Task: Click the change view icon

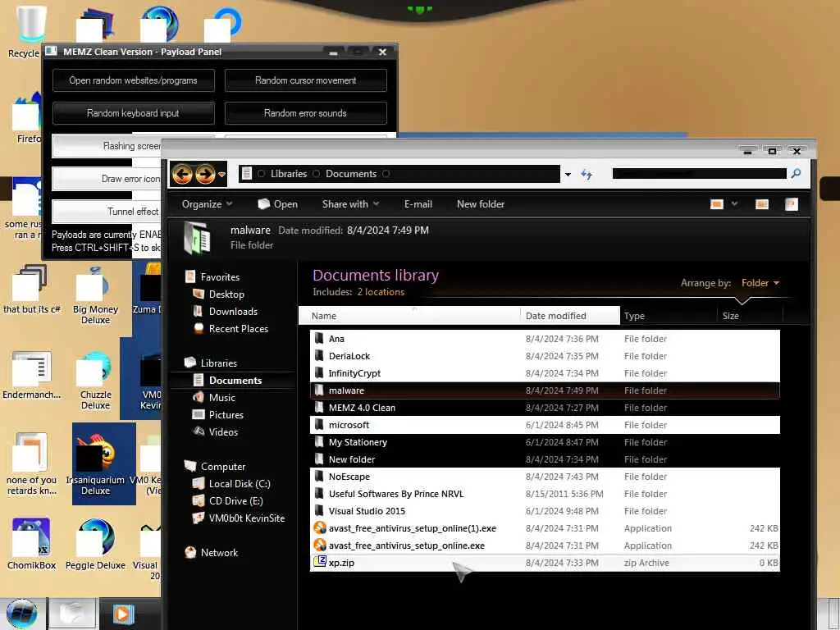Action: click(x=717, y=204)
